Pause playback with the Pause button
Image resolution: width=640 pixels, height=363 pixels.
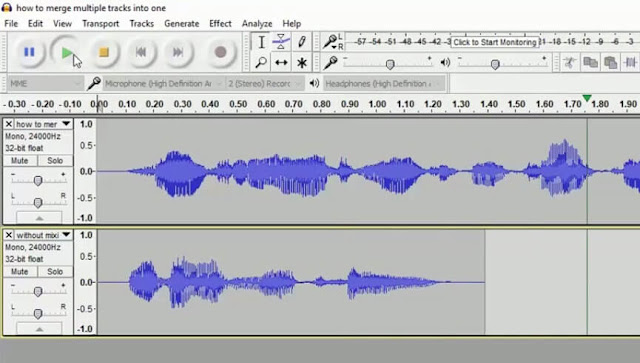coord(29,52)
